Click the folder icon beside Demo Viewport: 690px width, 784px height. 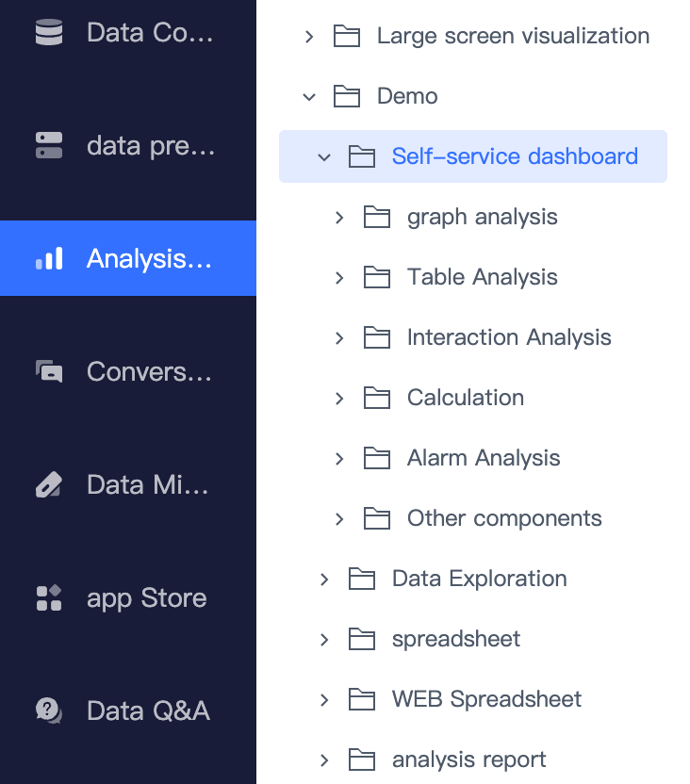click(347, 95)
